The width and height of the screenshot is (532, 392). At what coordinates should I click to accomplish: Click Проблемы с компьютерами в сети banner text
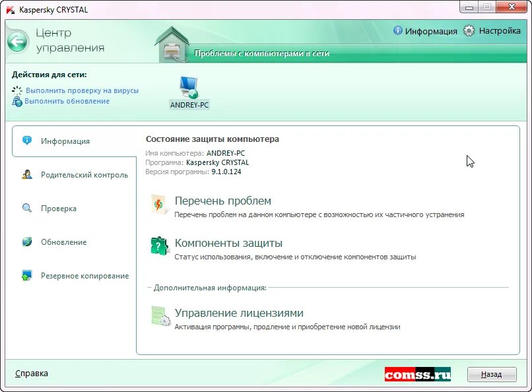point(261,53)
